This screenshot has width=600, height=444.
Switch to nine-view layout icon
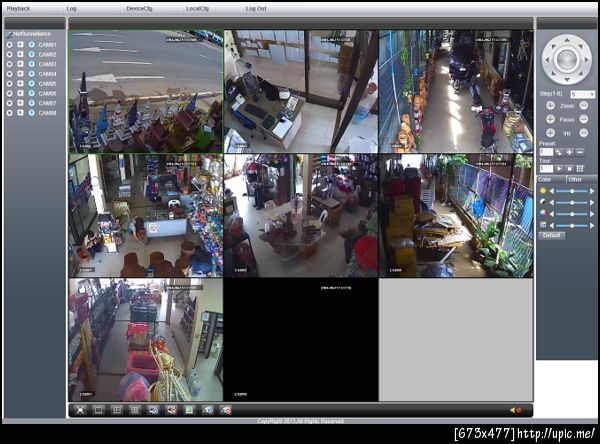135,410
